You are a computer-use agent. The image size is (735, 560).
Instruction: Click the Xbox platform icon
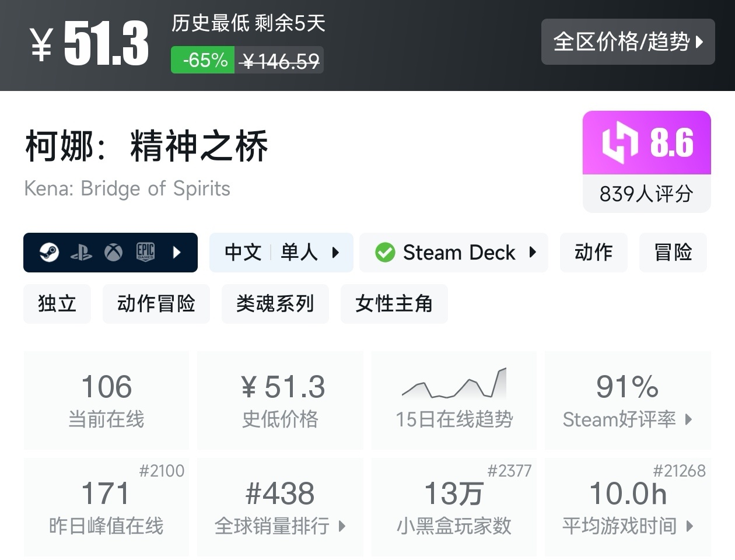(113, 253)
